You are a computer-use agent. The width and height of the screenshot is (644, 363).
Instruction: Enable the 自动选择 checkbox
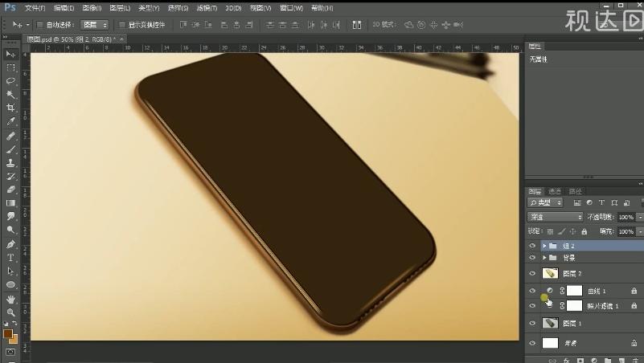click(x=41, y=25)
